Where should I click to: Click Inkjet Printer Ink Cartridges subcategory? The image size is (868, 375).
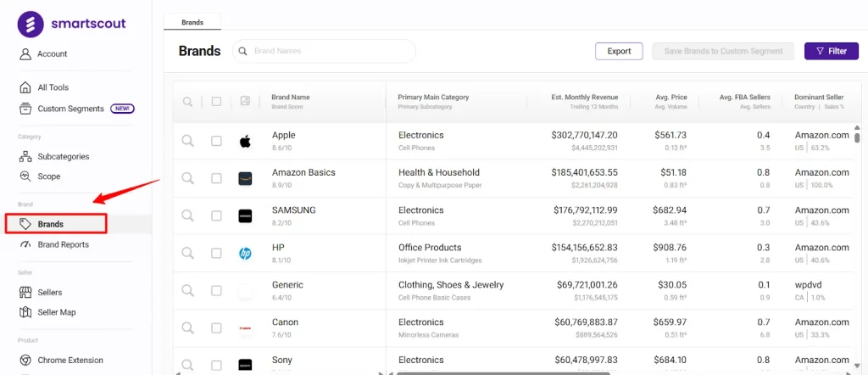(x=440, y=260)
